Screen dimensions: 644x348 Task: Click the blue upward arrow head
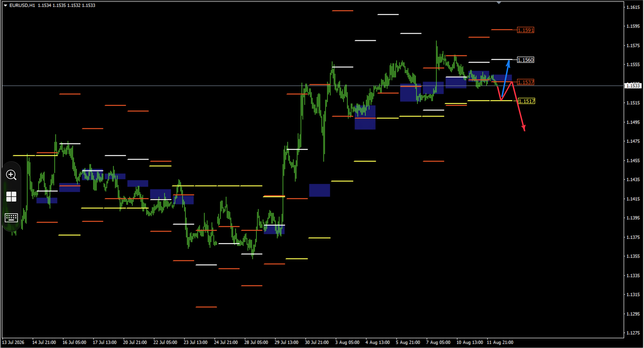[508, 63]
